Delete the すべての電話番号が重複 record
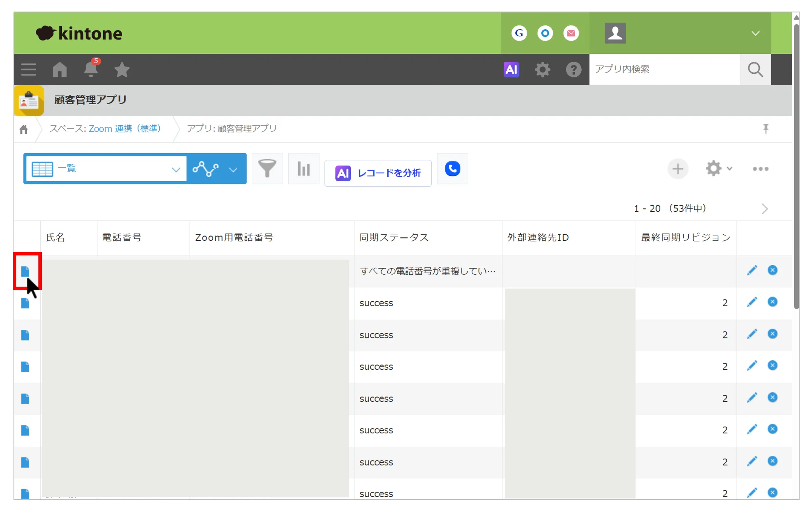Viewport: 812px width, 515px height. pos(772,270)
